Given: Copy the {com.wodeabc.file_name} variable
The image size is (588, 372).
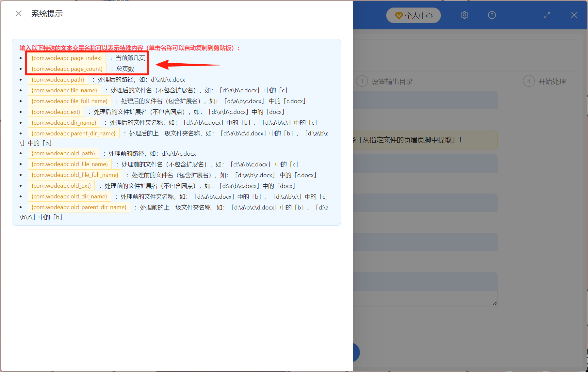Looking at the screenshot, I should point(64,90).
